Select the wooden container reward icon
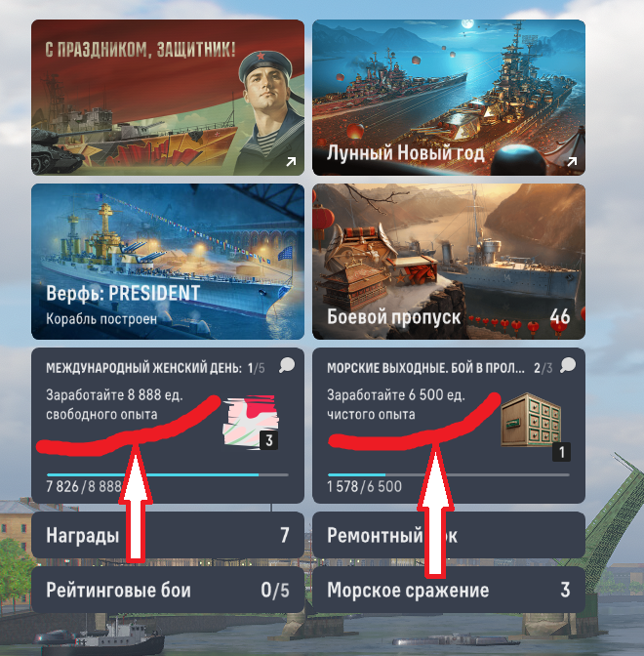 [x=531, y=420]
